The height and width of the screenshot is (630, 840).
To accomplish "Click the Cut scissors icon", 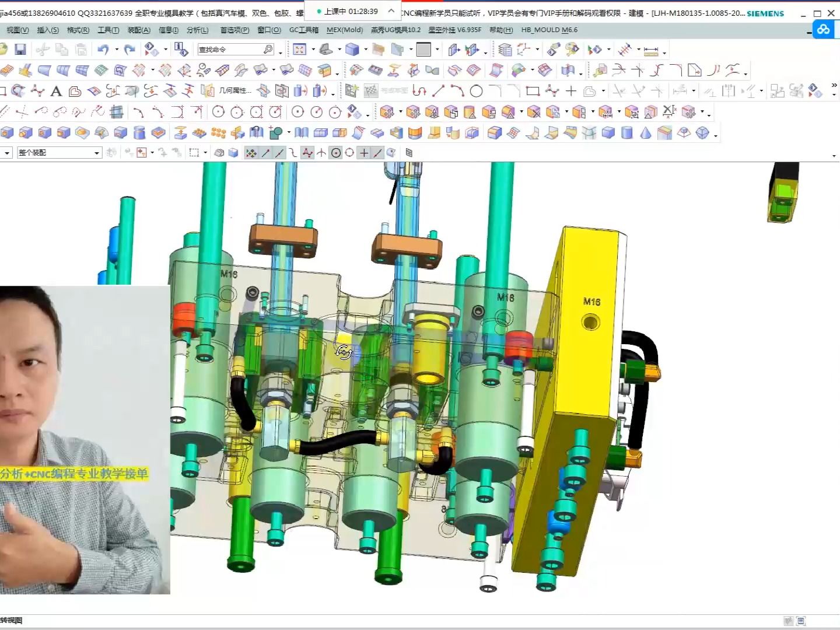I will tap(43, 50).
